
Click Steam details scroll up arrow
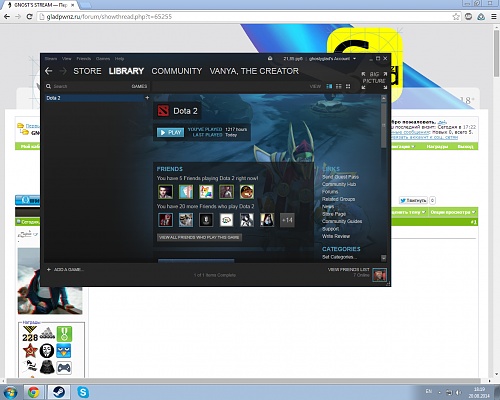tap(384, 99)
